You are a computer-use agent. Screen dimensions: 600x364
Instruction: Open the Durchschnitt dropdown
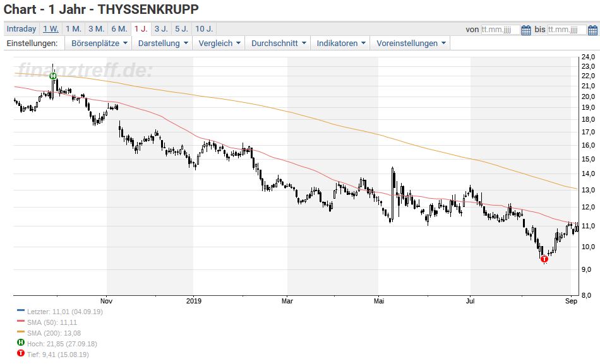(279, 43)
